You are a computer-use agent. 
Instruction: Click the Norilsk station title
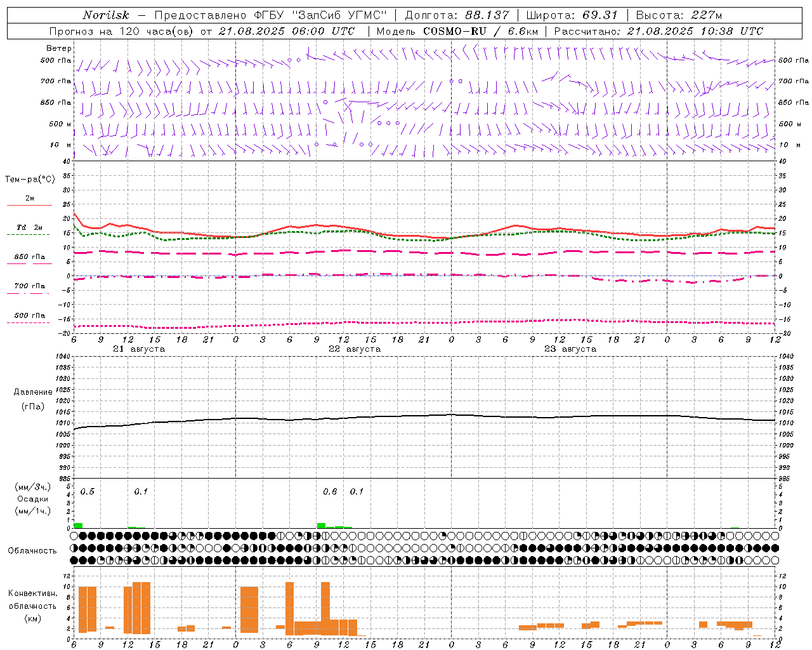[x=106, y=15]
